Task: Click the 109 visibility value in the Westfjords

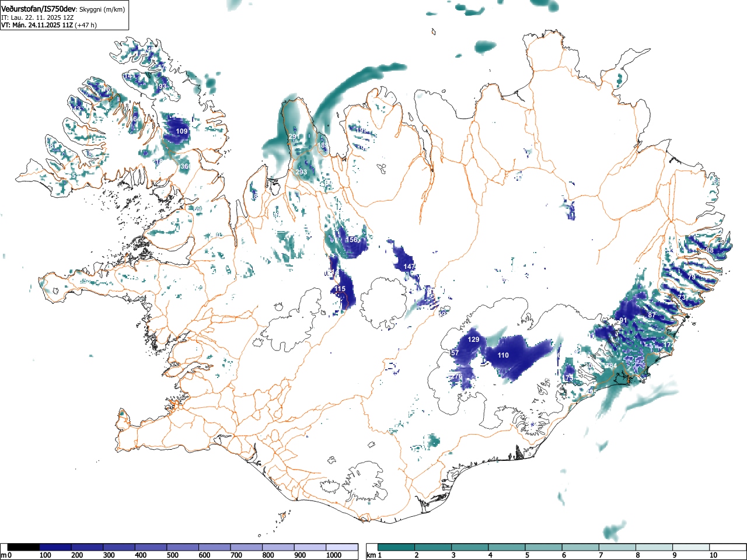Action: [182, 132]
